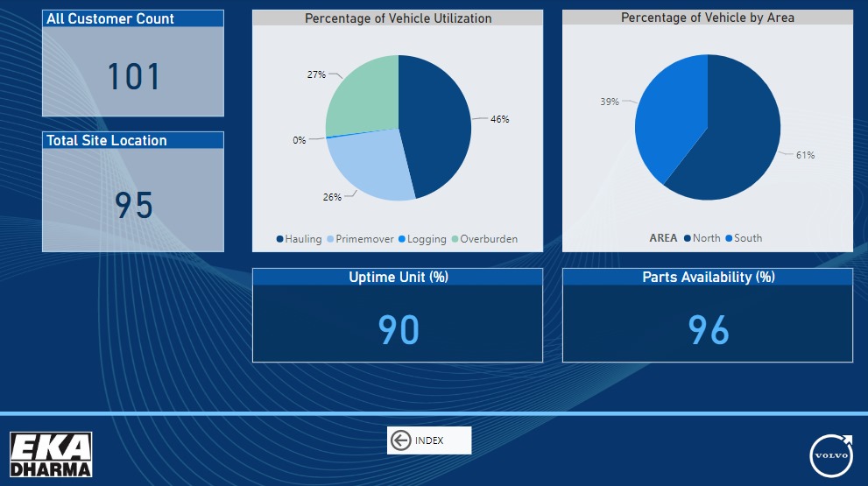Click the INDEX back button
This screenshot has height=486, width=868.
coord(429,440)
